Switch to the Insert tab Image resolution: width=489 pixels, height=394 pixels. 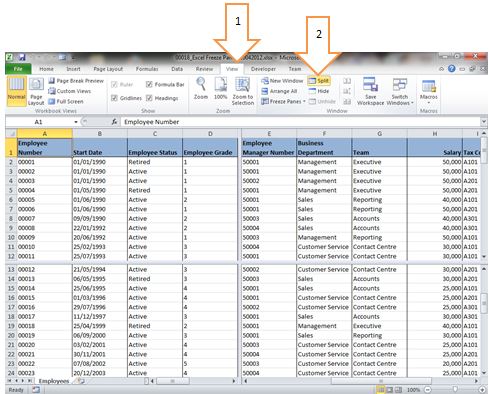coord(73,69)
